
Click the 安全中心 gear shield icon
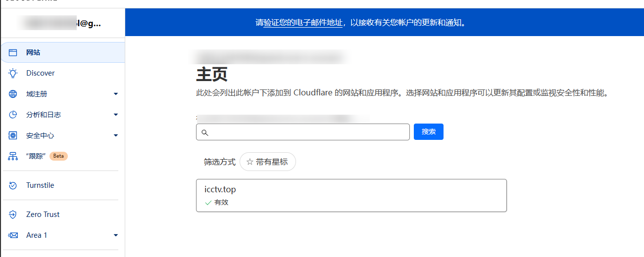[13, 135]
